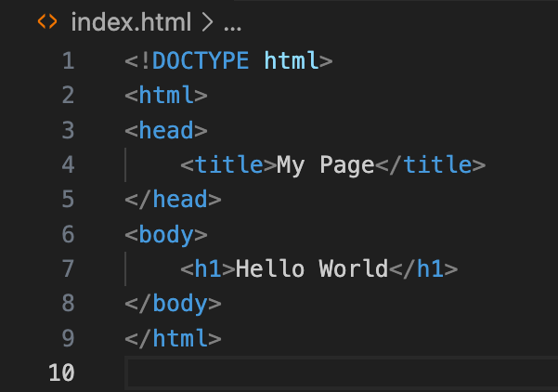Click line number 9 in gutter
The image size is (558, 392).
tap(68, 338)
